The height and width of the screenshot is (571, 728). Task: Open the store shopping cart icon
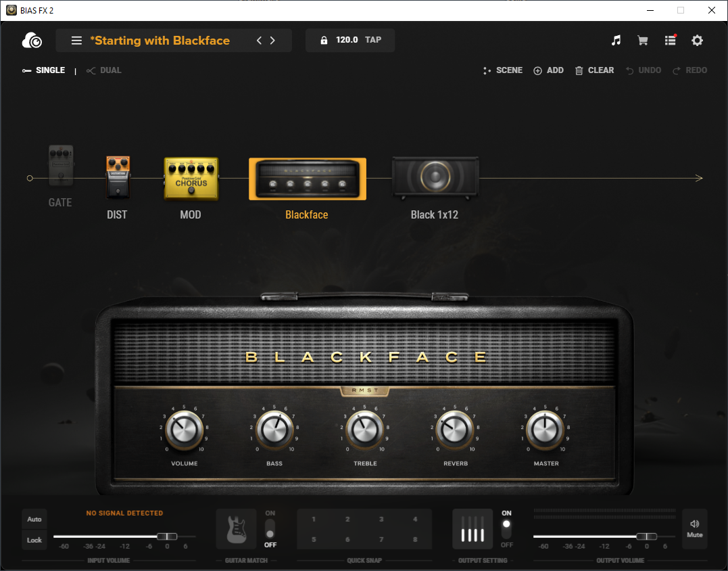tap(643, 41)
